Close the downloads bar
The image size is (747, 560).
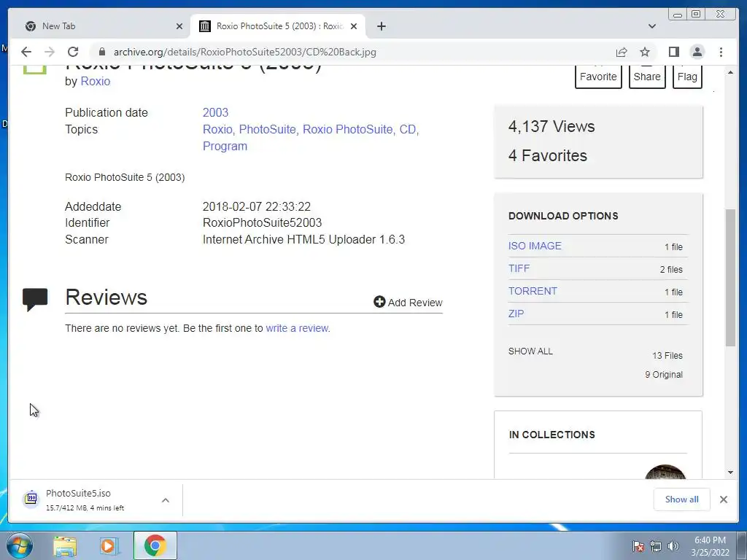click(x=723, y=499)
